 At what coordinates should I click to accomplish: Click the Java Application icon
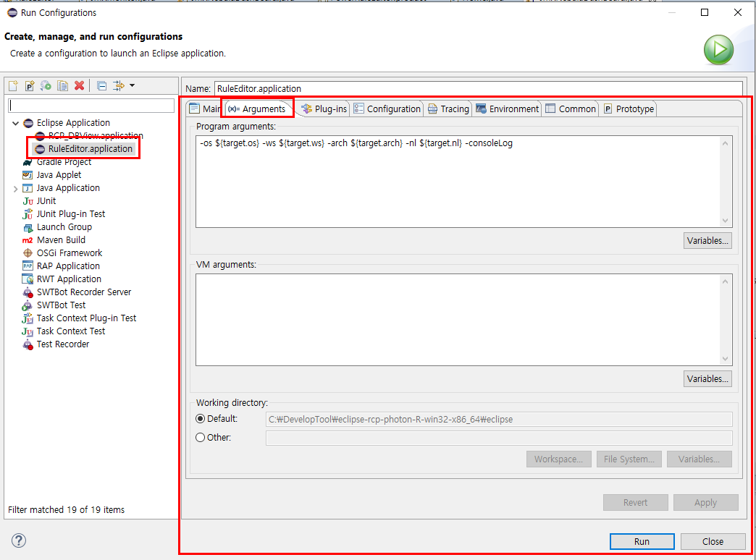pyautogui.click(x=28, y=188)
